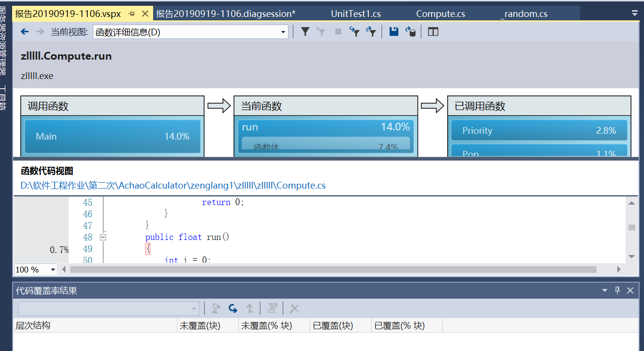This screenshot has width=644, height=351.
Task: Open the 工具箱 side panel tab
Action: coord(3,98)
